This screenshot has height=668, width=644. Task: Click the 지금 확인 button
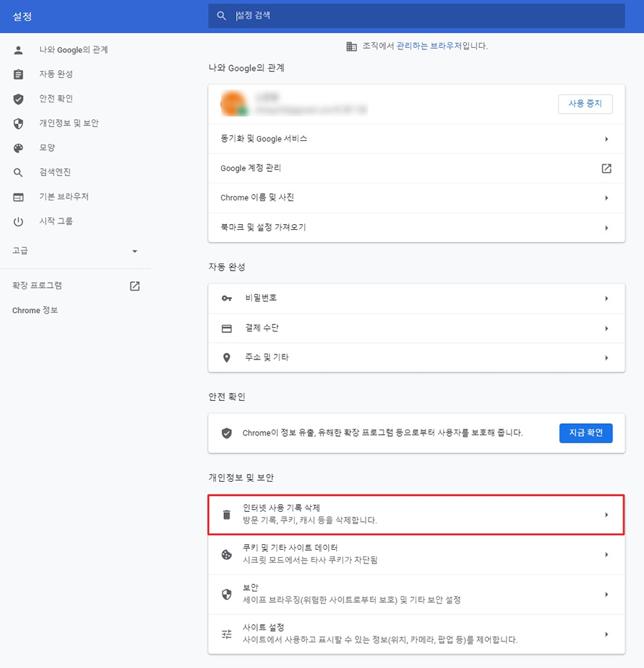coord(586,433)
